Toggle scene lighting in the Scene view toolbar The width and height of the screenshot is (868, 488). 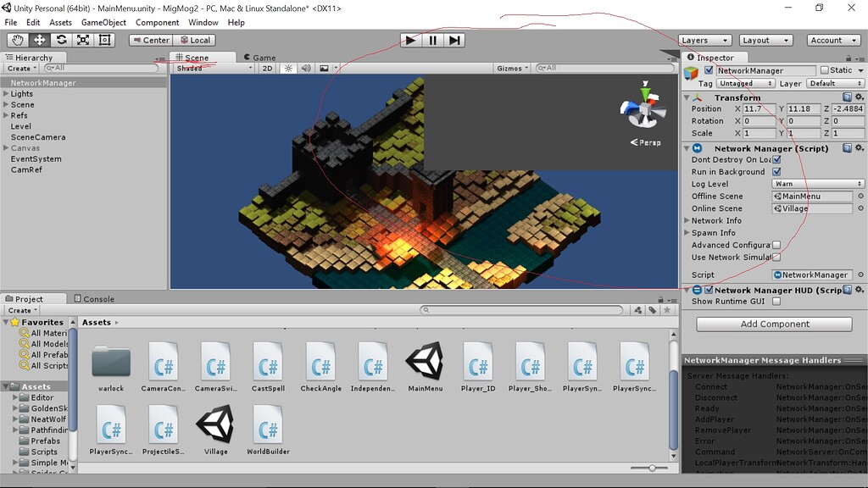tap(288, 68)
